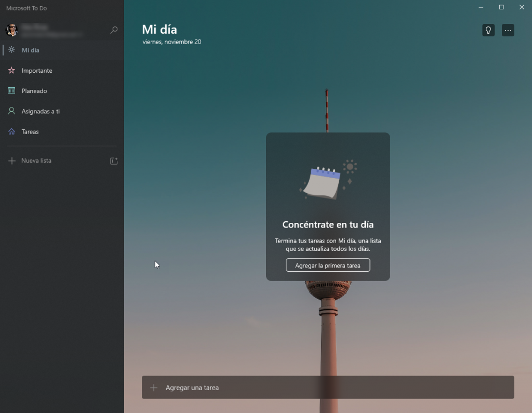Viewport: 532px width, 413px height.
Task: Open suggestions lightbulb button
Action: pyautogui.click(x=488, y=30)
